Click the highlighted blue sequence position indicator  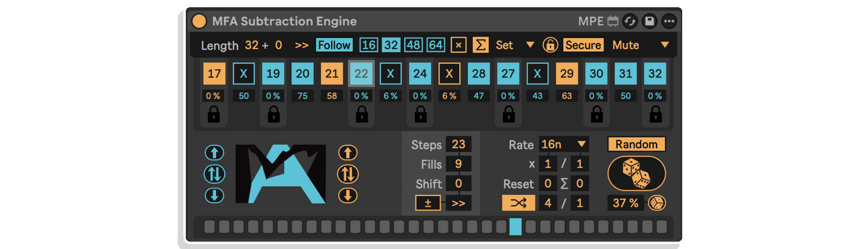[x=515, y=226]
